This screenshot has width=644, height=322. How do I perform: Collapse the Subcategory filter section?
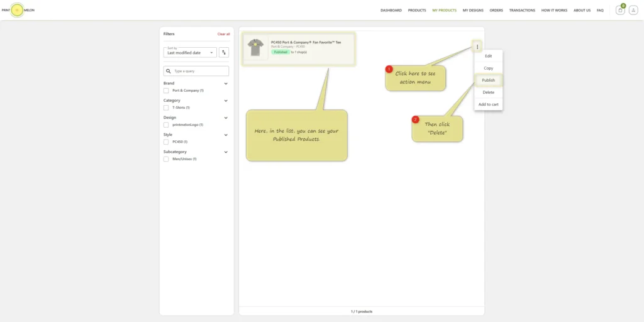click(226, 152)
